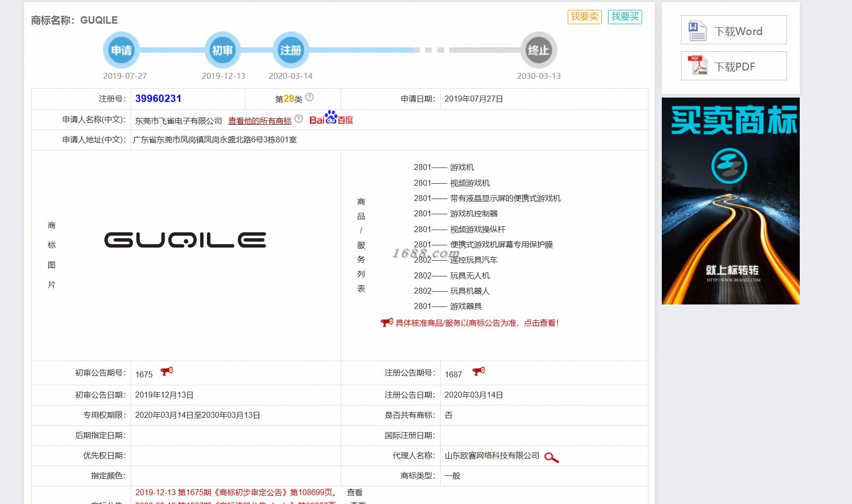This screenshot has width=852, height=504.
Task: Click the Word document icon
Action: pyautogui.click(x=697, y=31)
